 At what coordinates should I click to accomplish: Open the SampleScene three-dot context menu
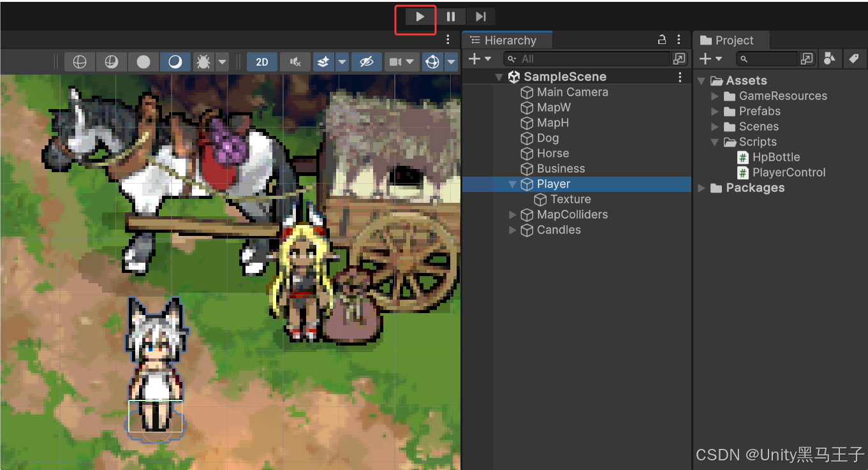(x=680, y=77)
